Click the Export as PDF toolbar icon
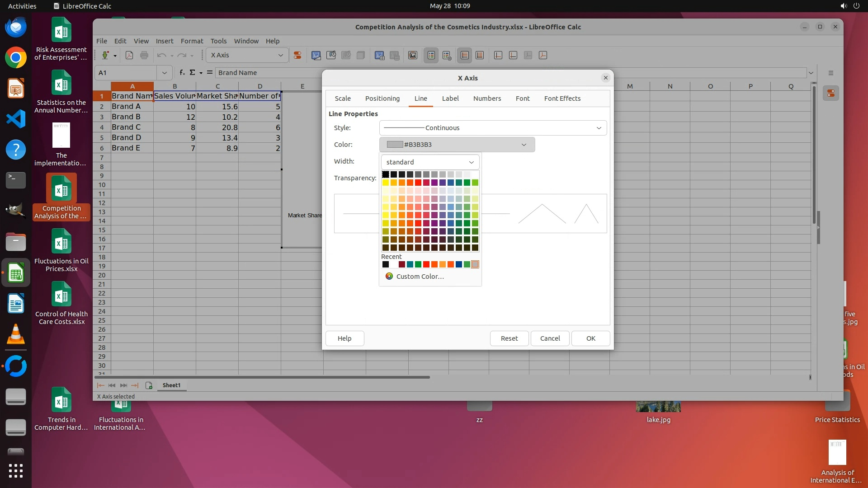 [x=129, y=55]
